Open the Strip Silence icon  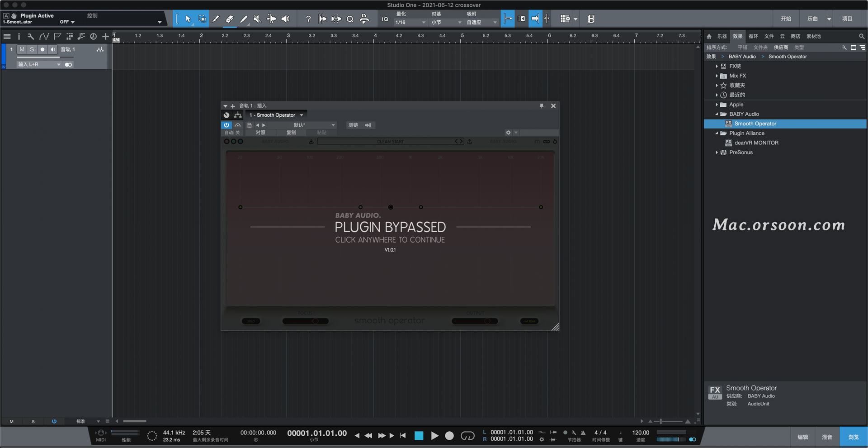(336, 19)
